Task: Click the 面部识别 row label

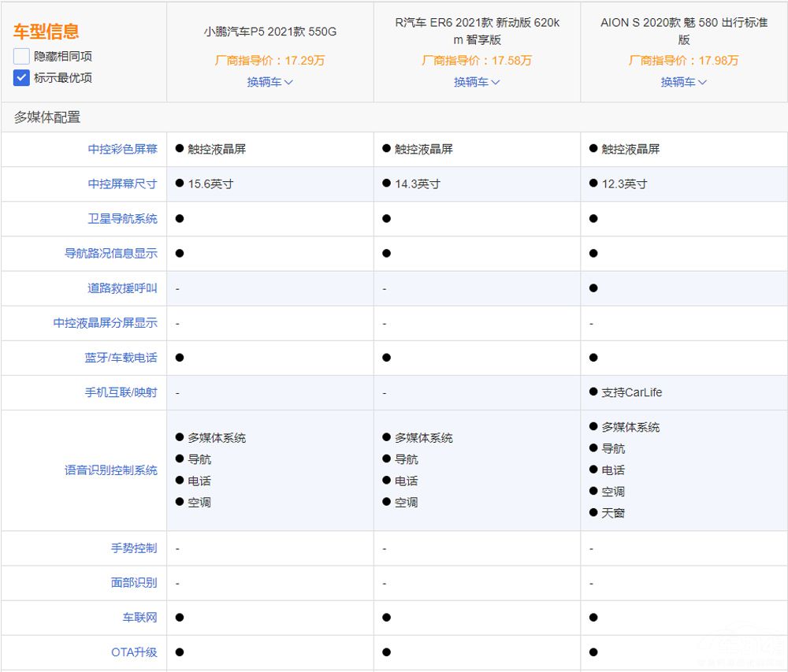Action: (134, 583)
